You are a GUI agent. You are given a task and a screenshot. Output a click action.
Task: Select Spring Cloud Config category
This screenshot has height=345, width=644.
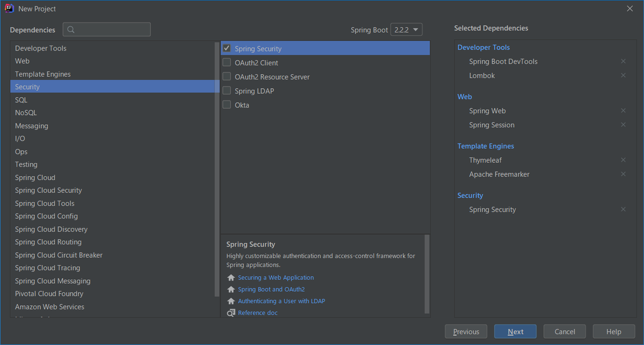click(112, 216)
